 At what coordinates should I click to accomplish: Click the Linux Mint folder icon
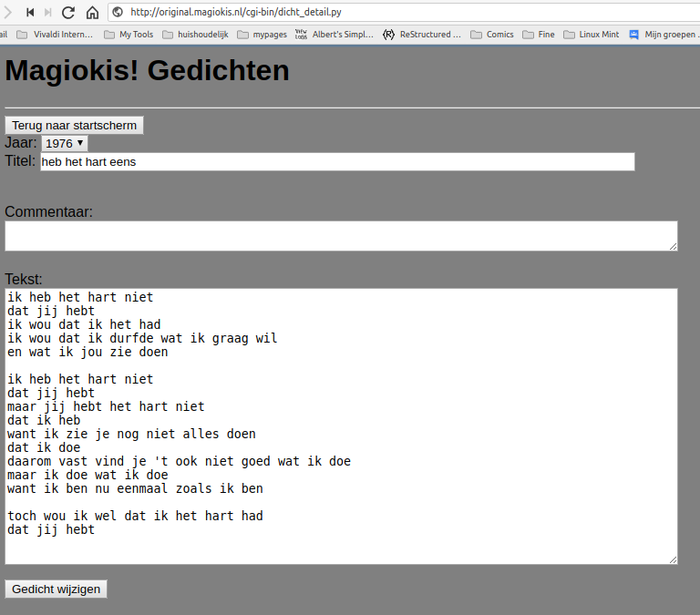click(x=569, y=35)
